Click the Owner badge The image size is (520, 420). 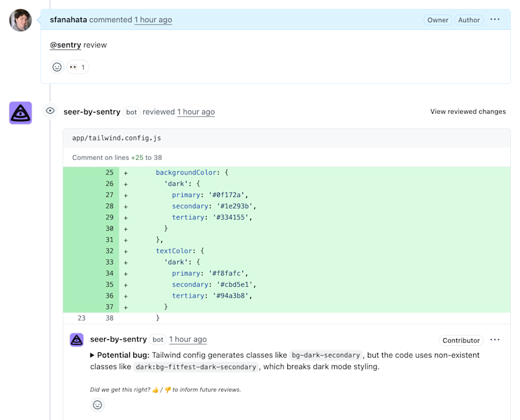pyautogui.click(x=437, y=20)
